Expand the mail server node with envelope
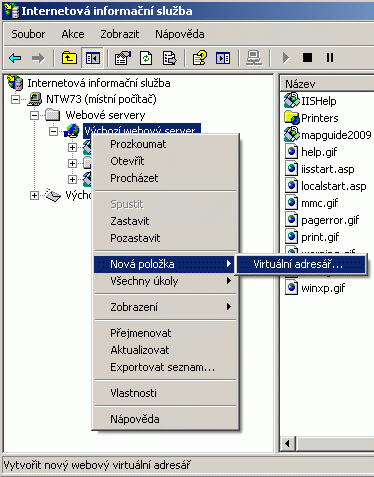The image size is (374, 477). click(x=34, y=195)
